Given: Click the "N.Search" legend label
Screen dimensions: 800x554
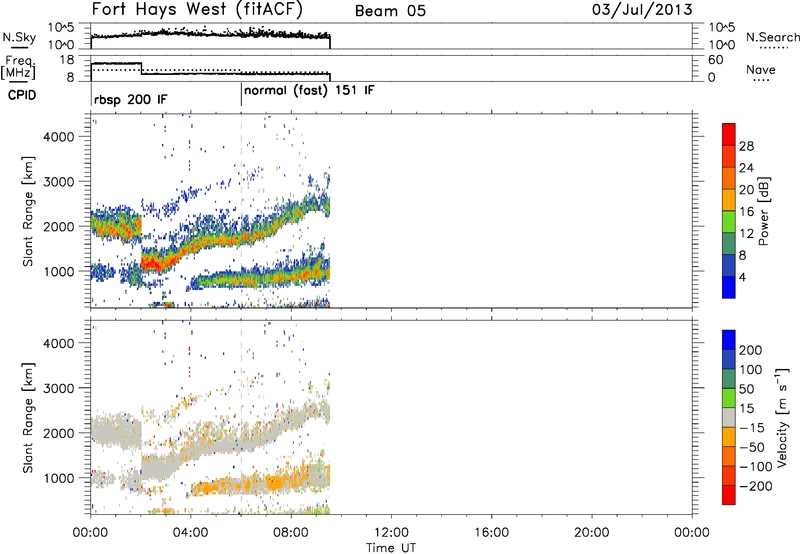Looking at the screenshot, I should coord(773,37).
